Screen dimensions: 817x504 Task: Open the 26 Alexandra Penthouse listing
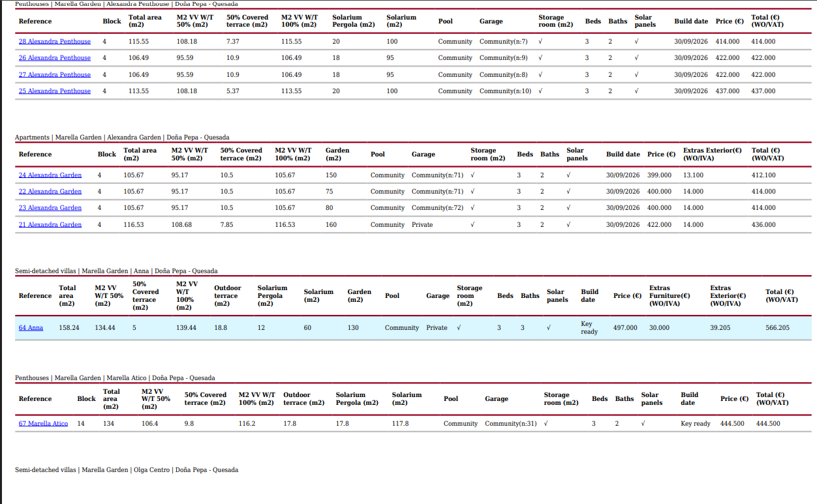(x=54, y=58)
